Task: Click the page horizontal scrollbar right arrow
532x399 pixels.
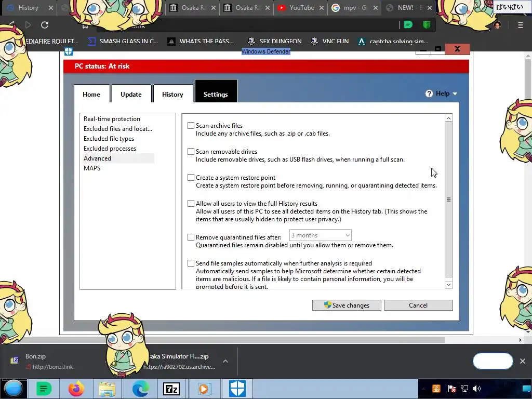Action: click(x=520, y=340)
